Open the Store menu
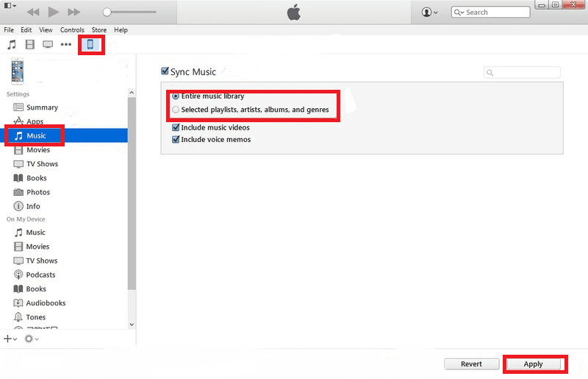The height and width of the screenshot is (379, 588). [x=99, y=29]
